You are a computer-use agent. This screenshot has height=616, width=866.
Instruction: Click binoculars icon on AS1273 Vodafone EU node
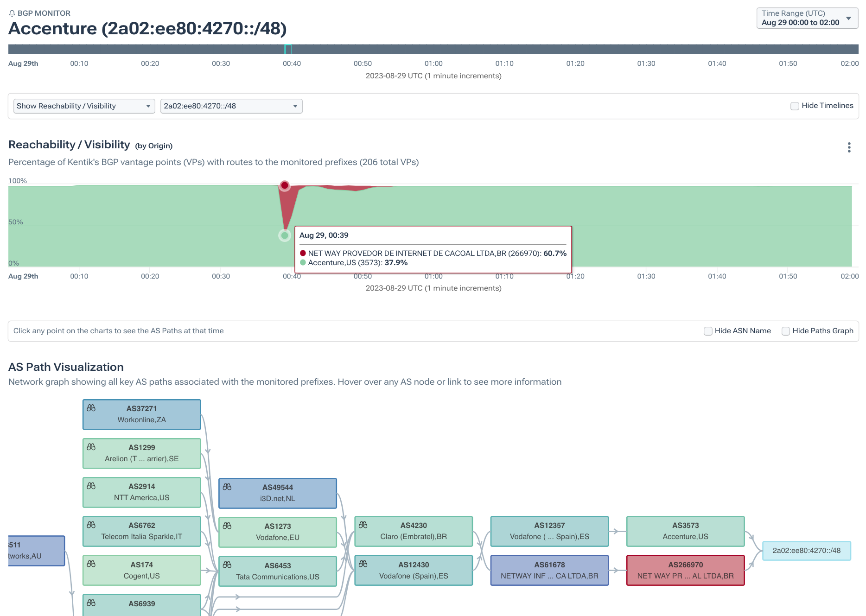pos(227,526)
